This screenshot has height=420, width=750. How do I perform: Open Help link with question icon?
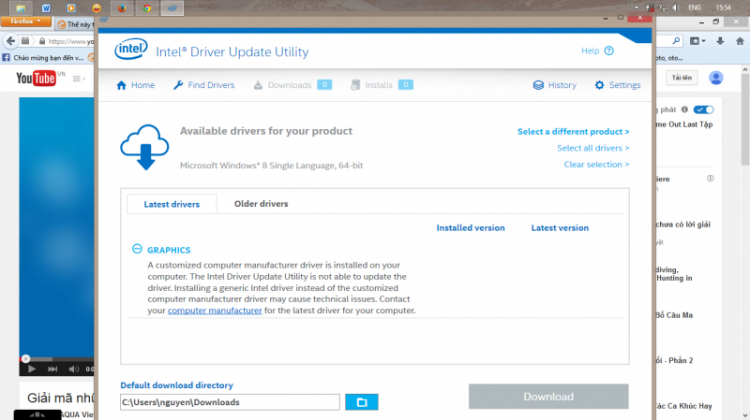pyautogui.click(x=597, y=51)
